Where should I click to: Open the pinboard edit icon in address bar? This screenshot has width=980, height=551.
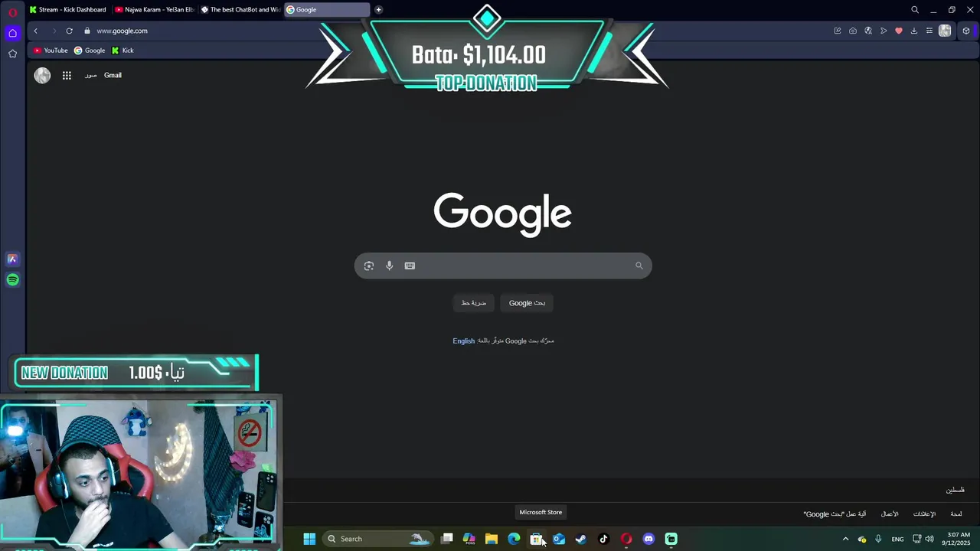(x=838, y=31)
